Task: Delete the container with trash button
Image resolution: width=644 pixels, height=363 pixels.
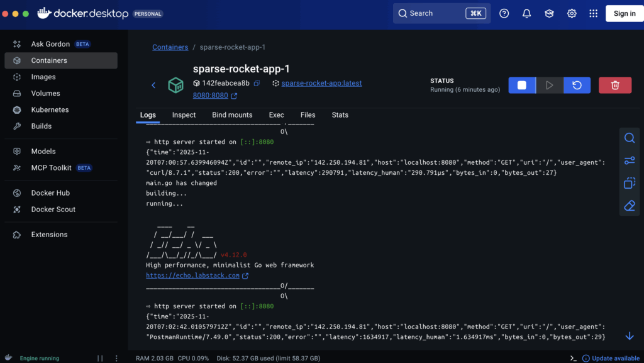Action: point(615,85)
